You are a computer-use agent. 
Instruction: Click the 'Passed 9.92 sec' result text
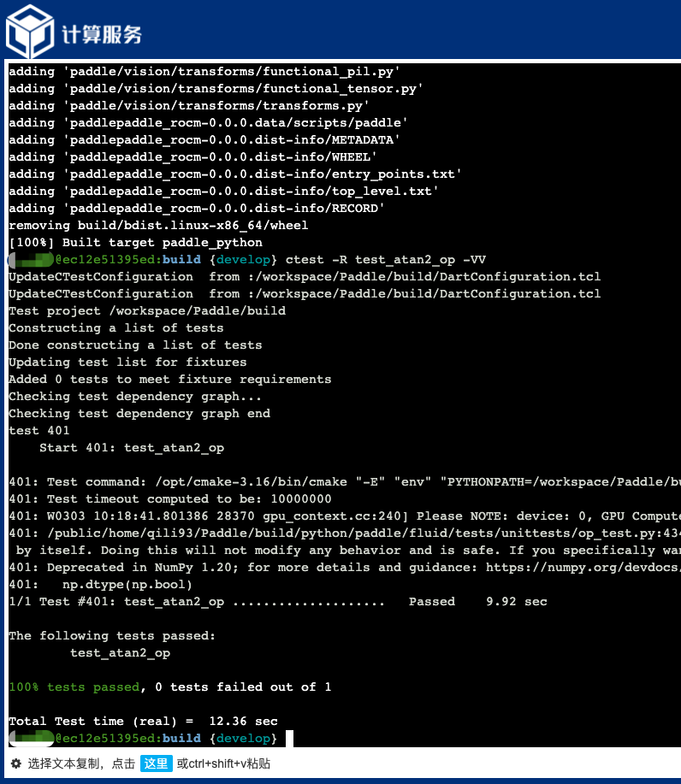point(477,601)
